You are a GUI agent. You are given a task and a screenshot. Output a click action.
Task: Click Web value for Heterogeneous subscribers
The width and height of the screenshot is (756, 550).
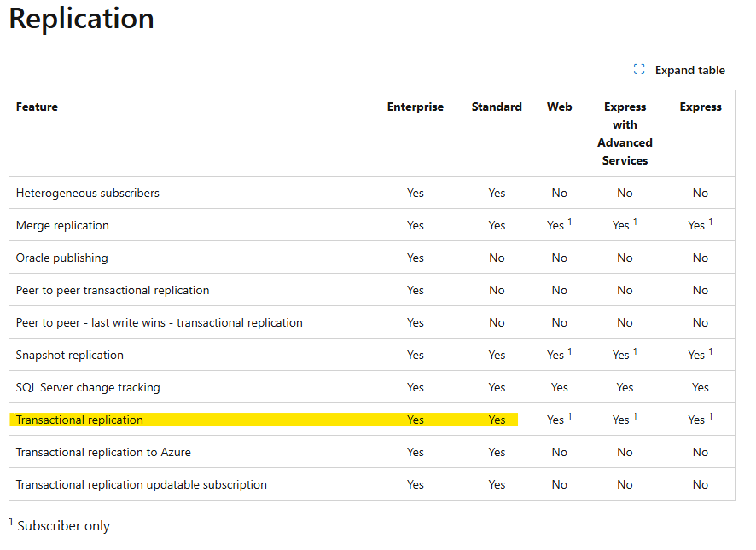pyautogui.click(x=559, y=193)
